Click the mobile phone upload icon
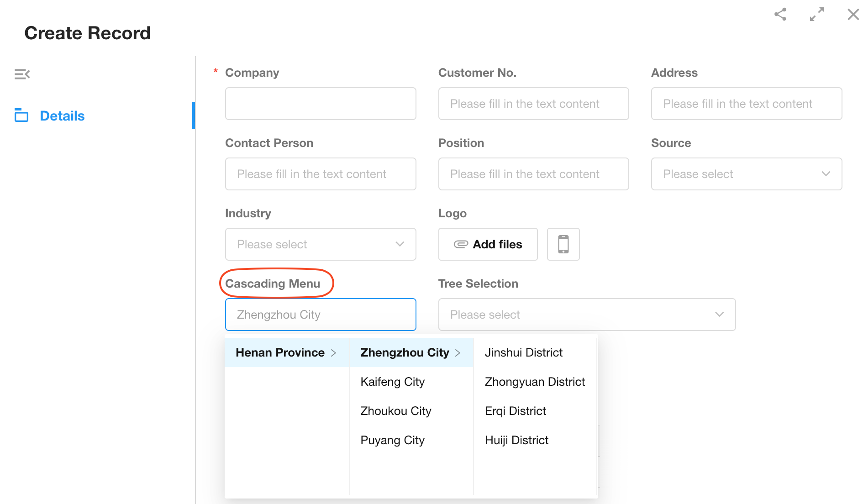The image size is (863, 504). click(563, 244)
